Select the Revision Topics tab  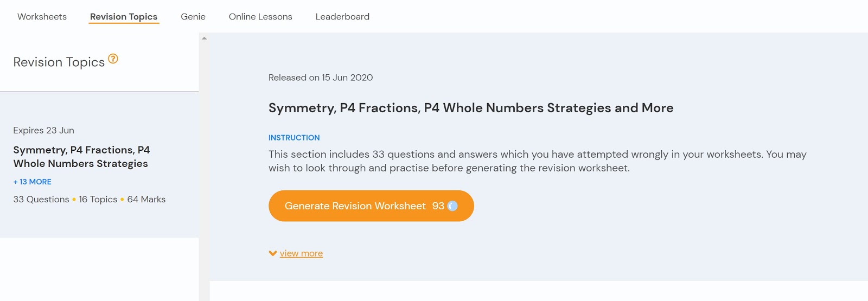[x=124, y=17]
